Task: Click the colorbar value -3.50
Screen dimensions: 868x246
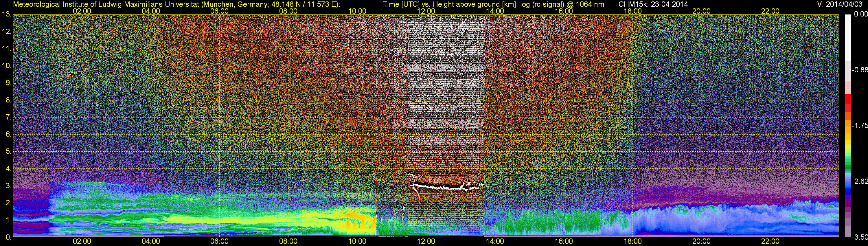Action: pyautogui.click(x=860, y=237)
